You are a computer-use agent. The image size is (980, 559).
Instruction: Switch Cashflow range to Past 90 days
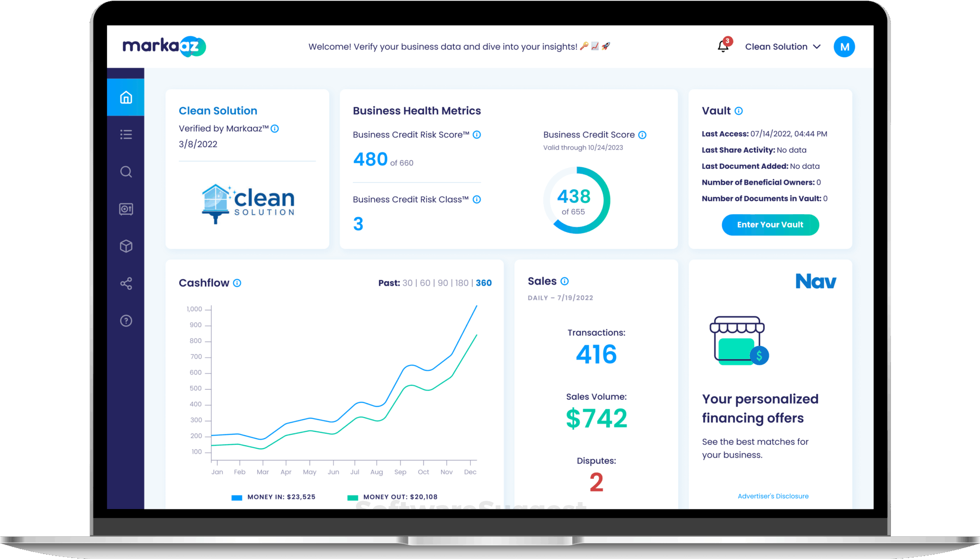[443, 282]
